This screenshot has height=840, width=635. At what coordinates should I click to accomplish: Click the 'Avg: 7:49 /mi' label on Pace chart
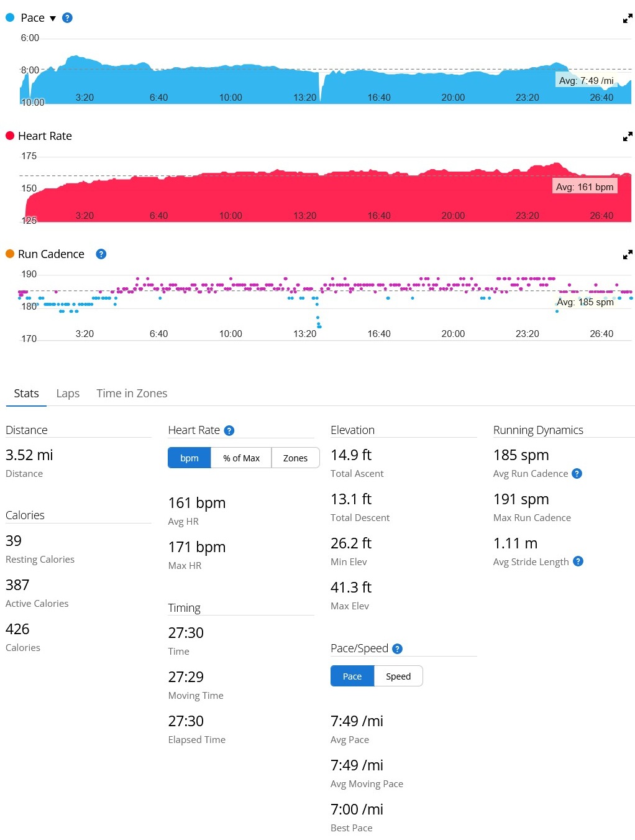tap(586, 81)
